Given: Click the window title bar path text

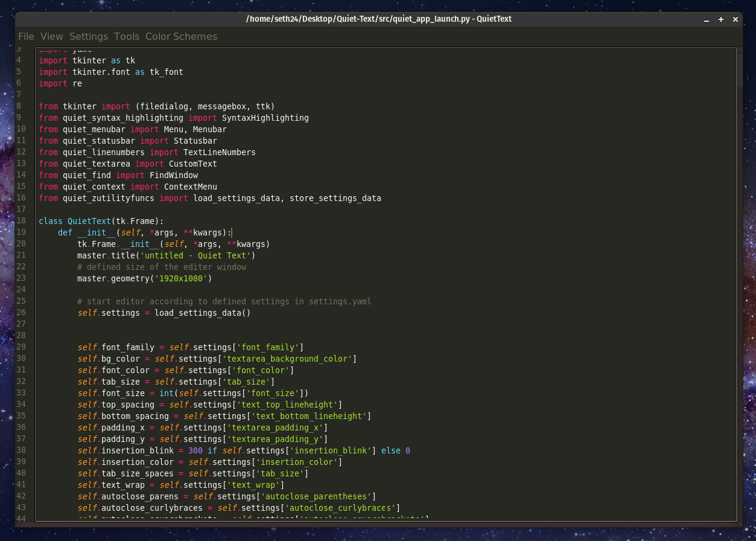Looking at the screenshot, I should 378,19.
